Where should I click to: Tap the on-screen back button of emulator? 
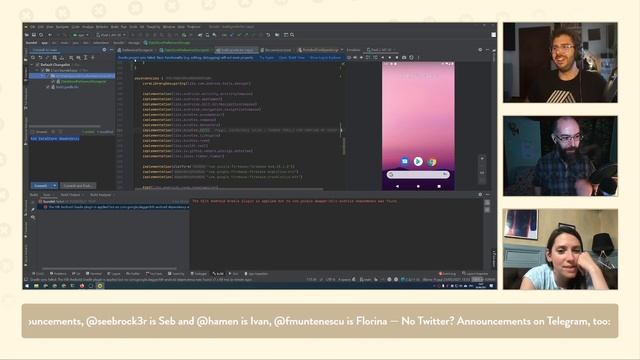(397, 186)
